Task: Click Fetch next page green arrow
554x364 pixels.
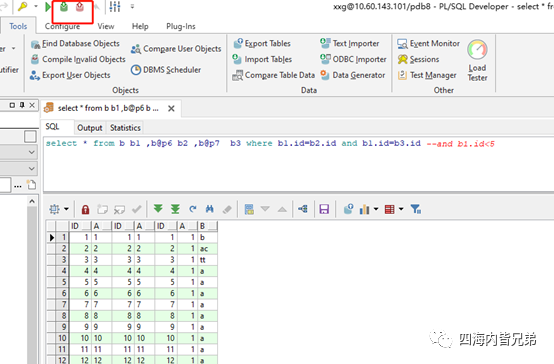Action: 158,209
